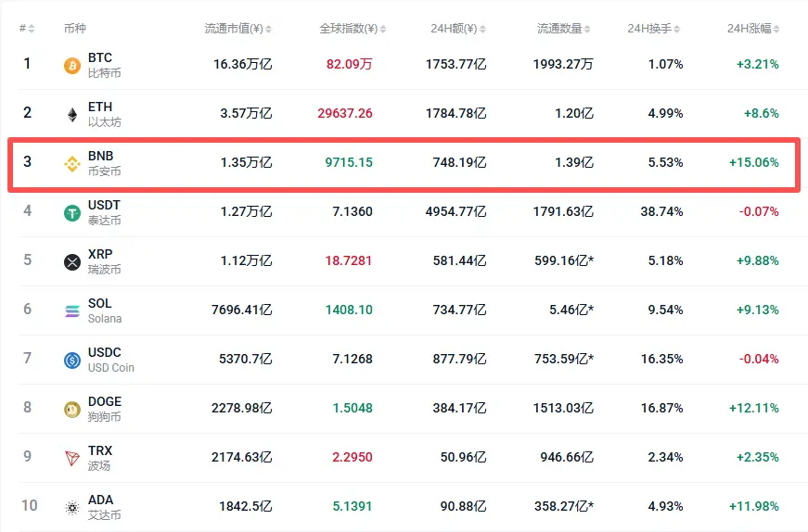Click XRP price 18.7281
Viewport: 808px width, 532px height.
(x=349, y=260)
